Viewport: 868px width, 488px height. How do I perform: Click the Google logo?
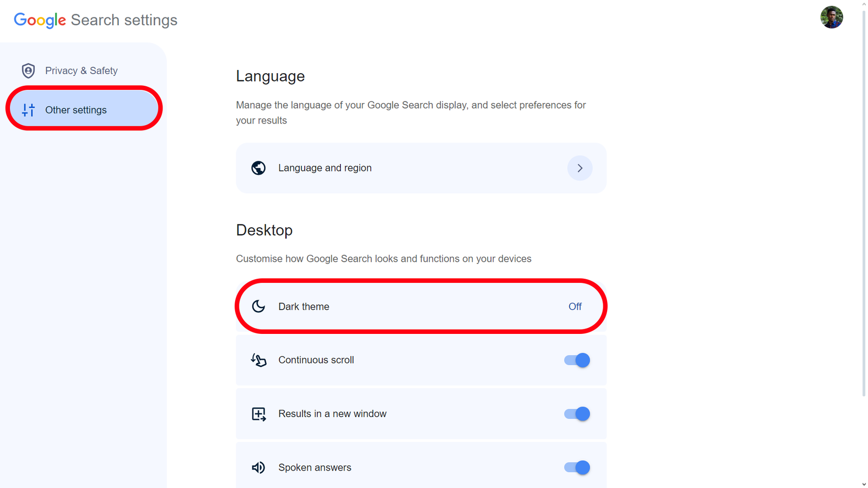click(x=40, y=20)
